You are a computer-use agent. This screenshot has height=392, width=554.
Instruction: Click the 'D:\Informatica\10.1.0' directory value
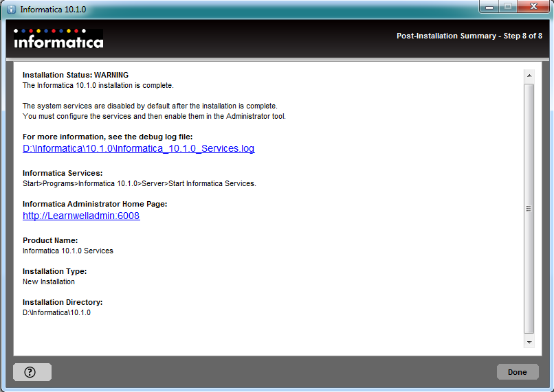click(56, 312)
